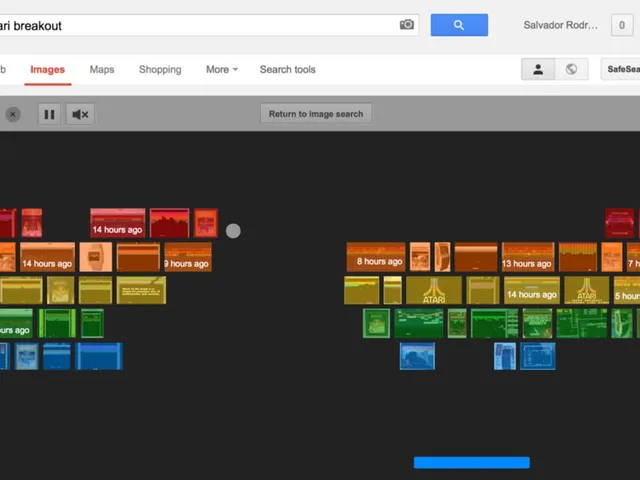Click the notifications counter showing 0
The height and width of the screenshot is (480, 640).
[x=622, y=25]
